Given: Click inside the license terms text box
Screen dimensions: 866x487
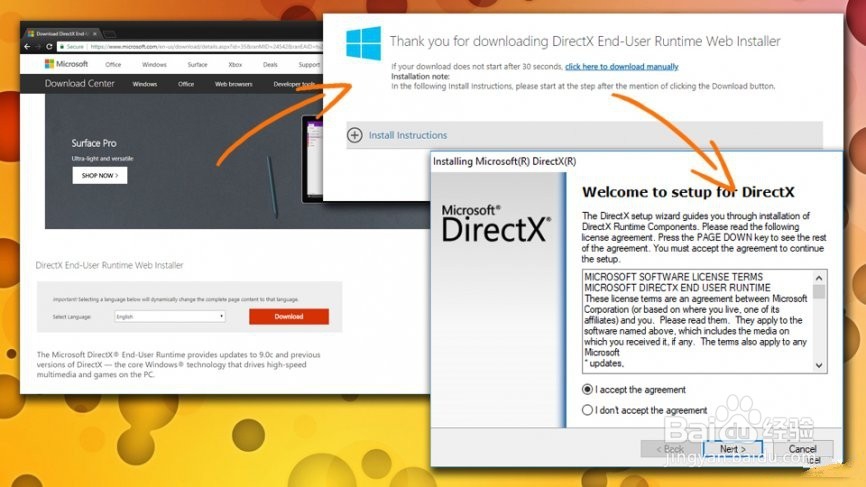Looking at the screenshot, I should [x=698, y=321].
